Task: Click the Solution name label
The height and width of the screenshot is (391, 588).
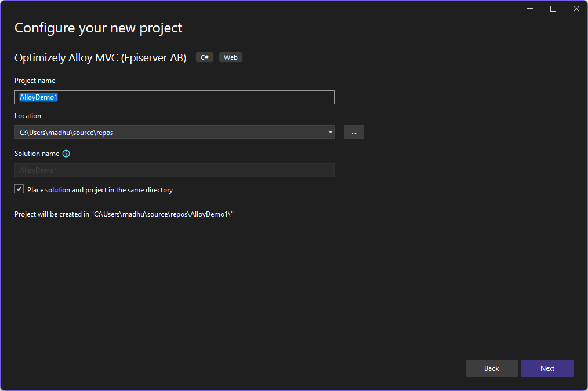Action: coord(37,154)
